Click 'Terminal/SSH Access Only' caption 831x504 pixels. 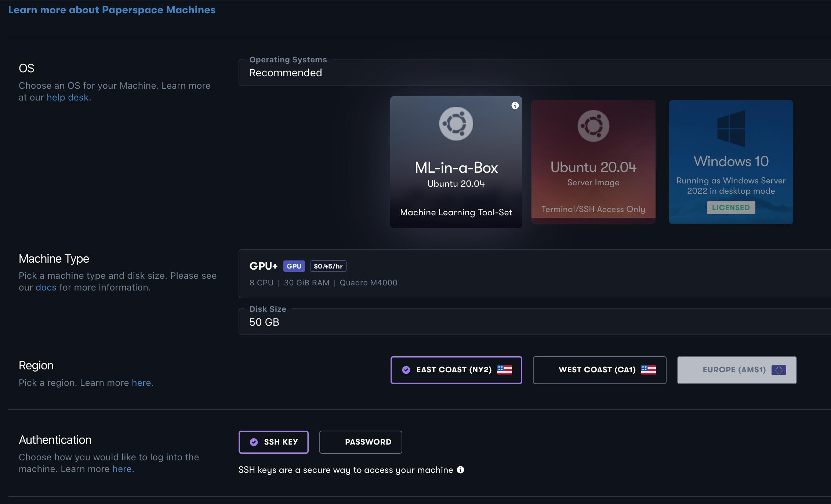(593, 209)
